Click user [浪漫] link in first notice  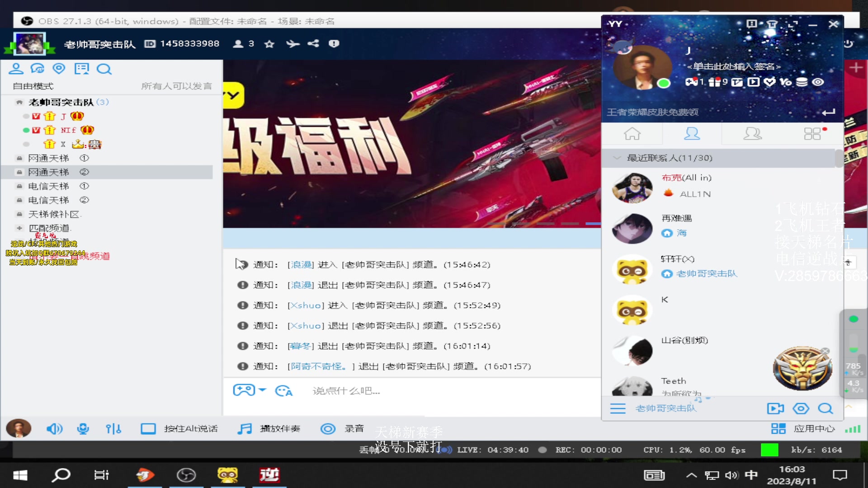click(x=301, y=265)
